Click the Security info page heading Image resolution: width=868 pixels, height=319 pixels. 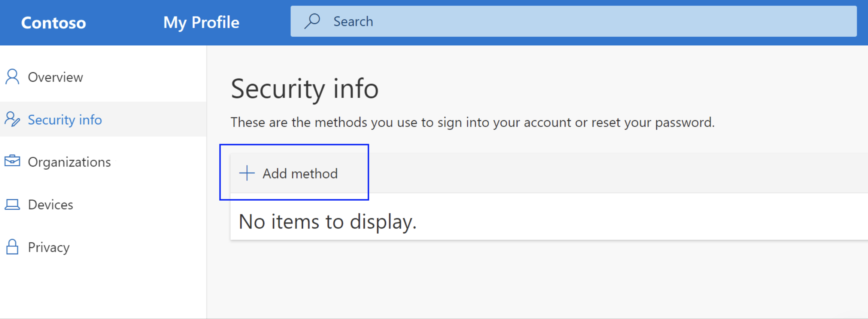(x=304, y=89)
